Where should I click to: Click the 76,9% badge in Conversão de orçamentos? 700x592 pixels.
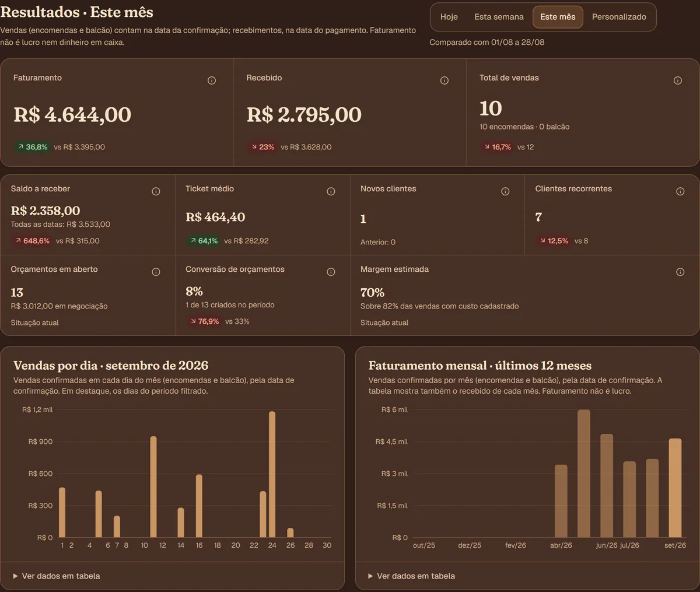point(204,321)
